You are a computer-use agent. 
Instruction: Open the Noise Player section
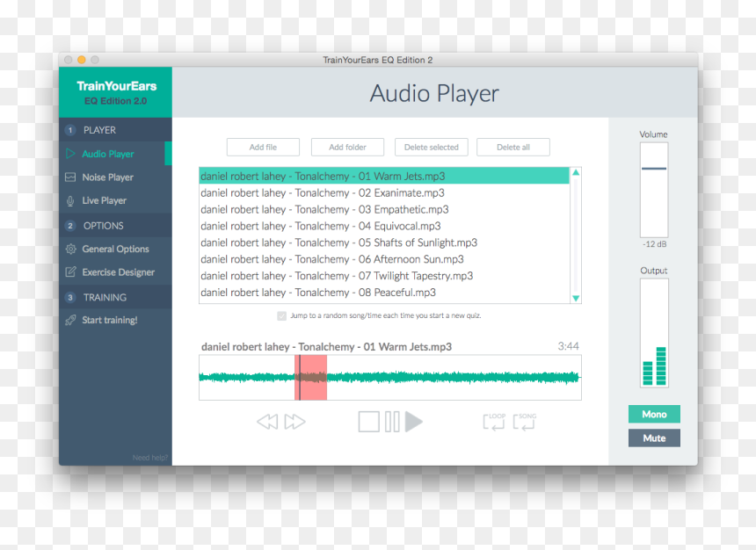[115, 177]
